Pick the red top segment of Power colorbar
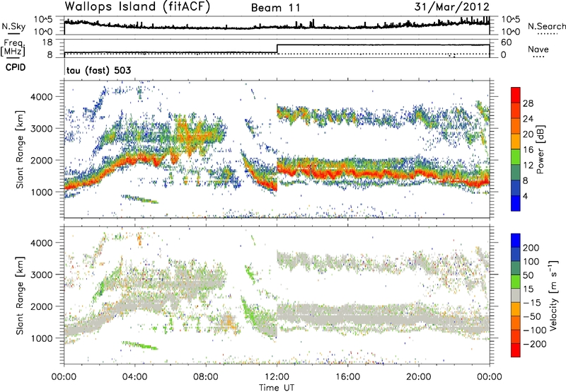The width and height of the screenshot is (566, 392). click(516, 96)
